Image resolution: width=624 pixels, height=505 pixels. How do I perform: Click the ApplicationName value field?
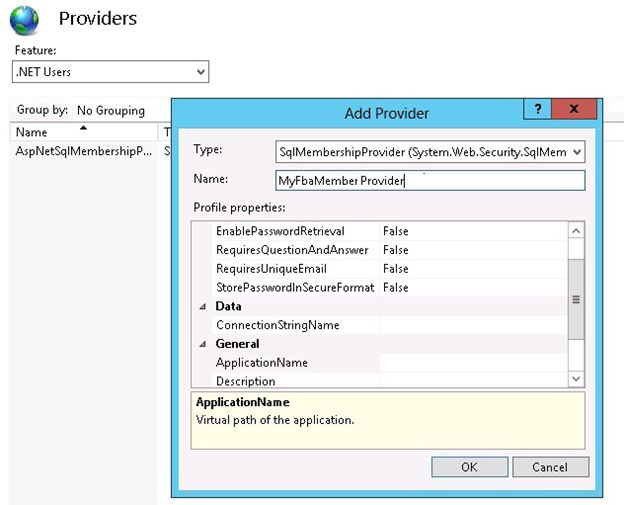coord(473,363)
